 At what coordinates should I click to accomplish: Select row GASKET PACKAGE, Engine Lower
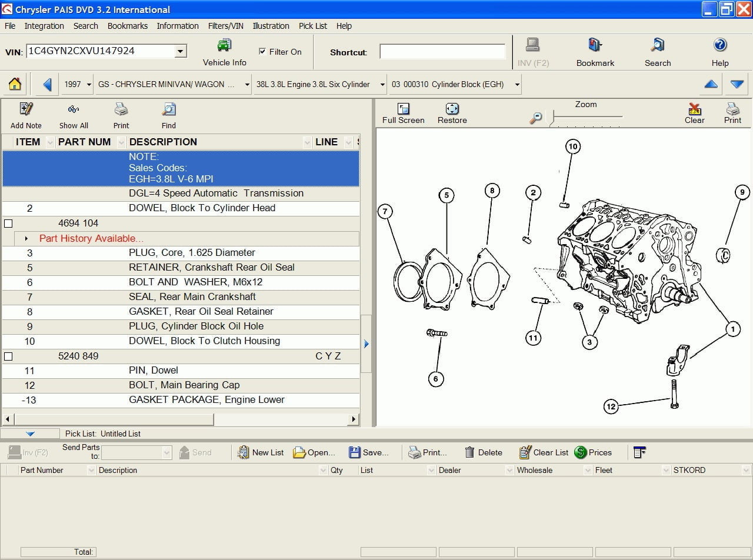click(x=181, y=400)
